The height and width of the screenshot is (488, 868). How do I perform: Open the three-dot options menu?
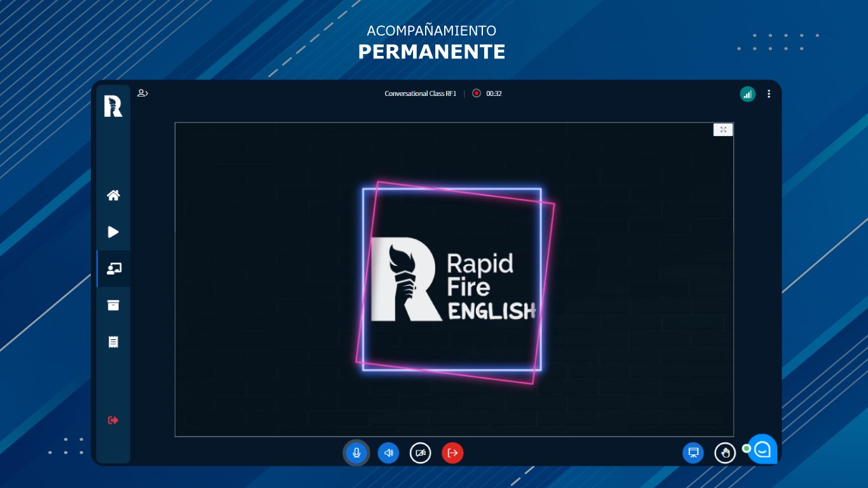point(769,94)
